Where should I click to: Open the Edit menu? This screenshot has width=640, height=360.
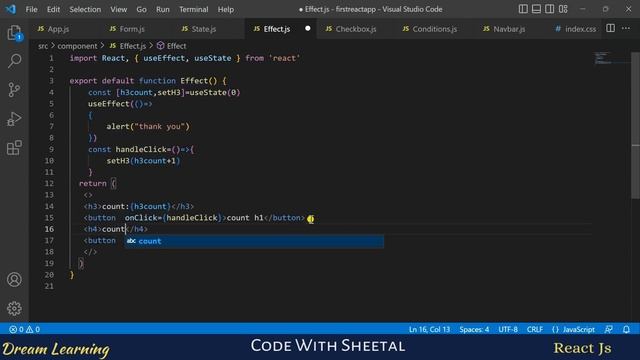click(53, 9)
